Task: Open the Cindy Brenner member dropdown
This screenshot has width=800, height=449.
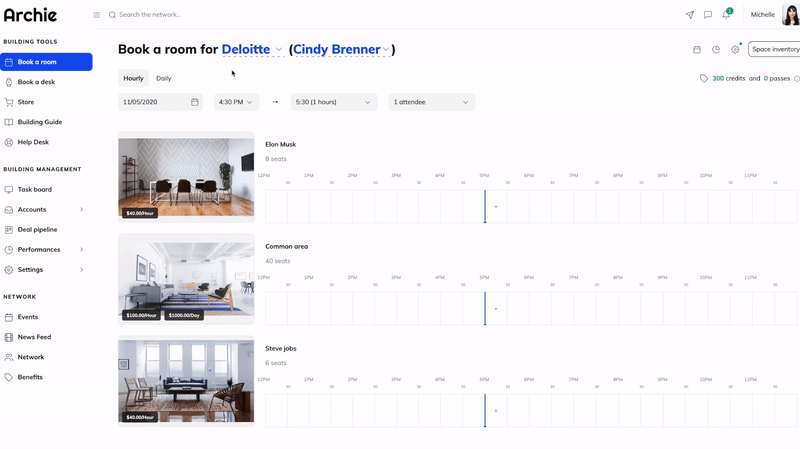Action: point(341,49)
